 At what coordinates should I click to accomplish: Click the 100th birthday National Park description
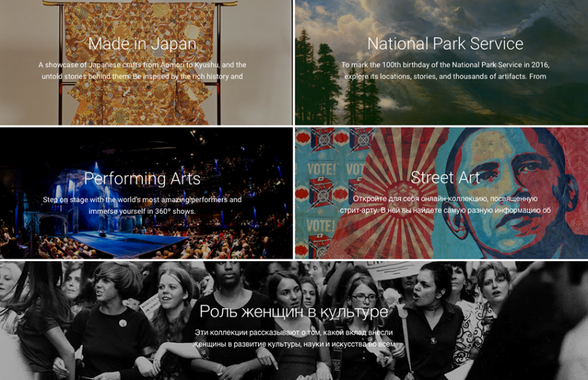point(445,70)
